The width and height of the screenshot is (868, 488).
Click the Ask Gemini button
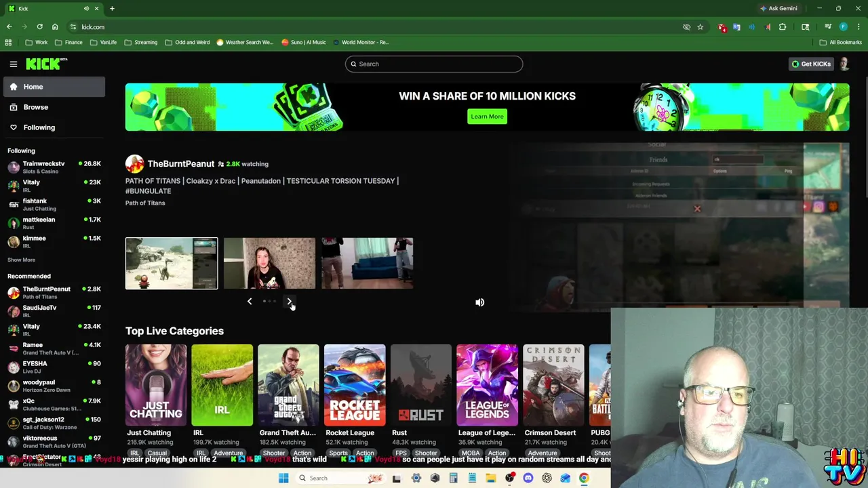[x=778, y=8]
